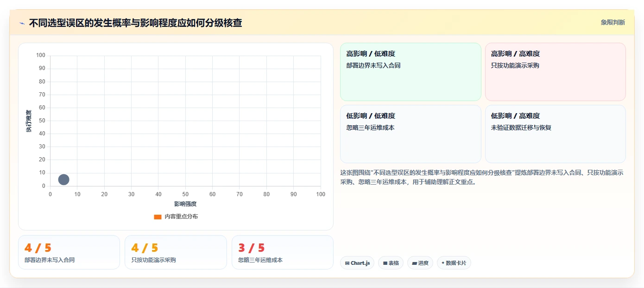Click the 象限判断 label in header
Image resolution: width=644 pixels, height=288 pixels.
pyautogui.click(x=613, y=22)
